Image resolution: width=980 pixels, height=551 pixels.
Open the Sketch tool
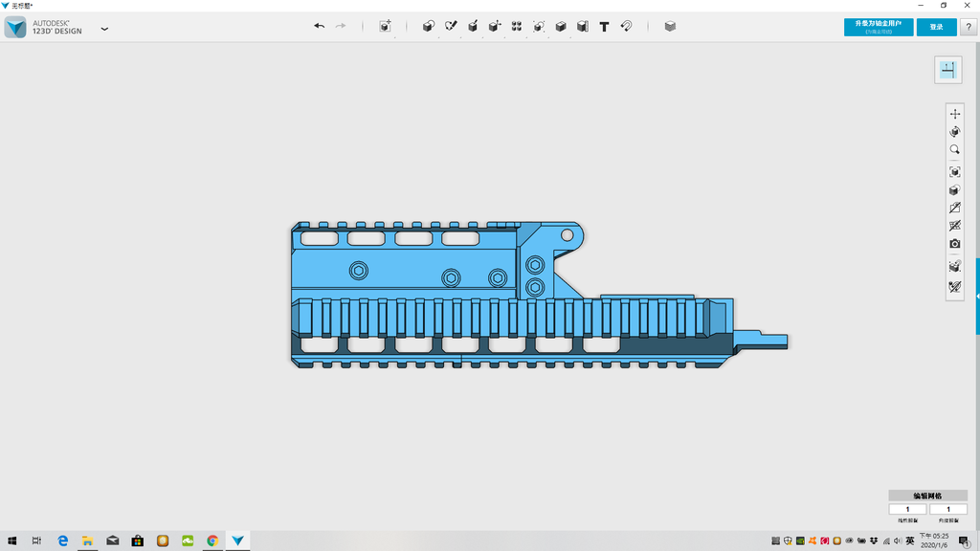tap(451, 26)
